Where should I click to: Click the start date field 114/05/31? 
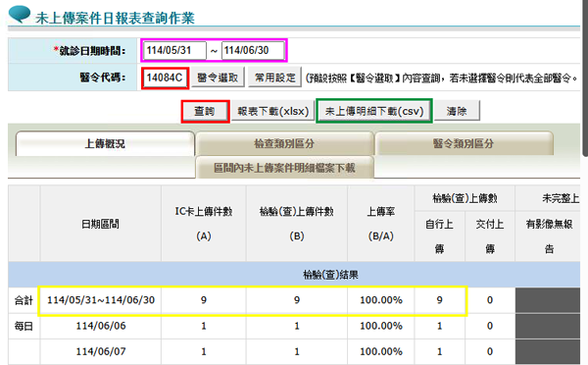(175, 50)
